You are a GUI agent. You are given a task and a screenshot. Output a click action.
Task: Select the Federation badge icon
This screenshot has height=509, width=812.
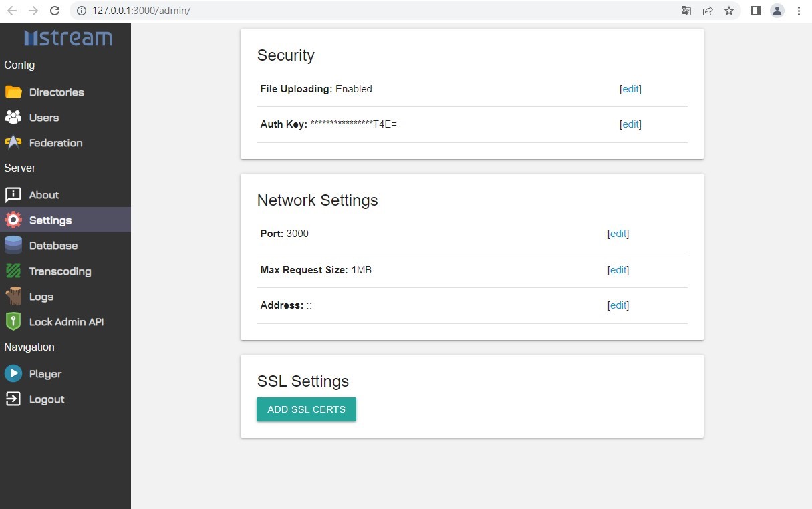pyautogui.click(x=13, y=143)
